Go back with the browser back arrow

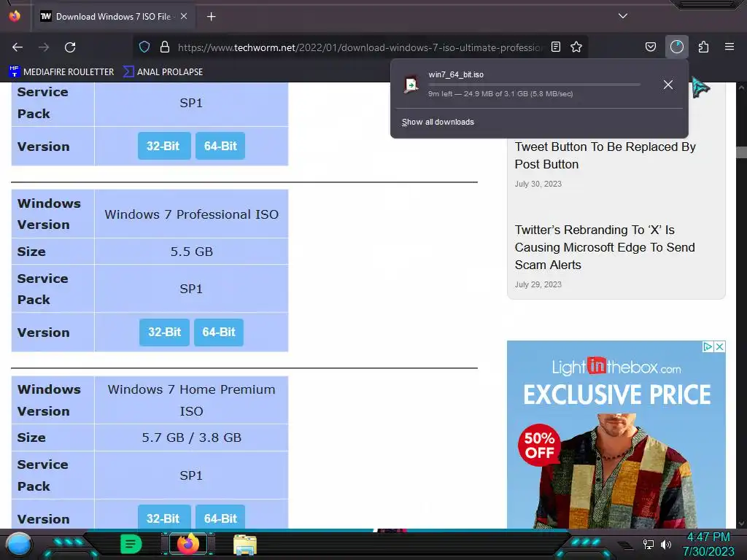[18, 47]
